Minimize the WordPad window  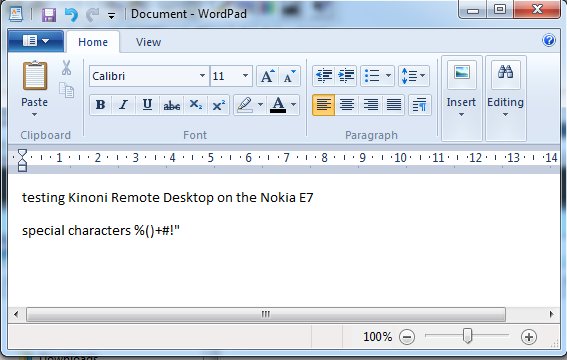click(x=473, y=10)
